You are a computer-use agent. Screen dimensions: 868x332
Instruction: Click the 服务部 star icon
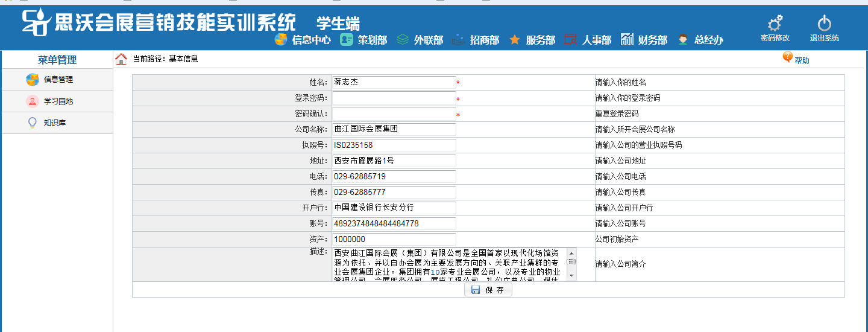coord(515,40)
